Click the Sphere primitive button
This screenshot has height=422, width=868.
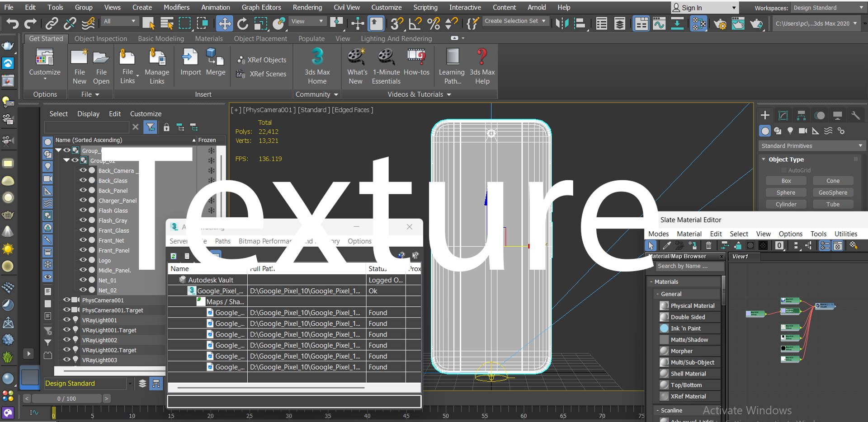(786, 192)
